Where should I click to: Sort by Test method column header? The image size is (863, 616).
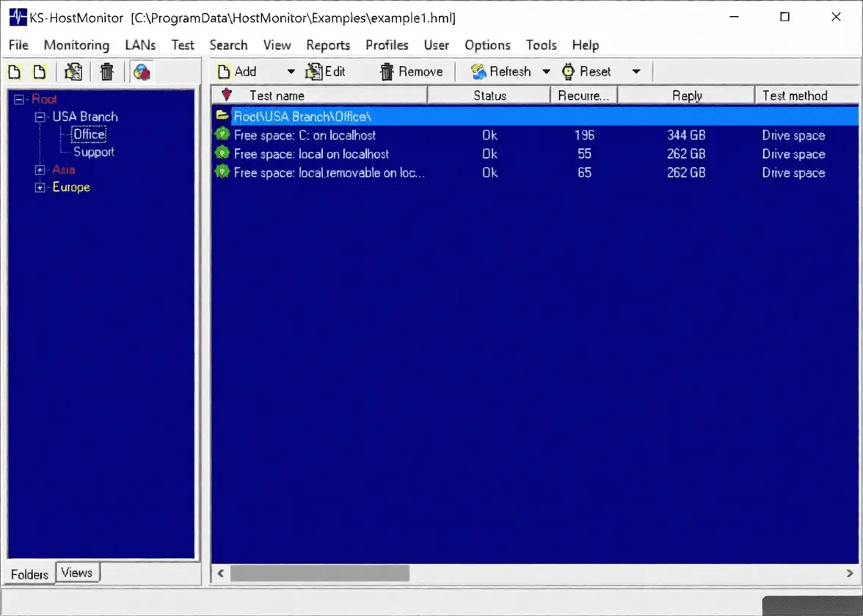pyautogui.click(x=807, y=95)
